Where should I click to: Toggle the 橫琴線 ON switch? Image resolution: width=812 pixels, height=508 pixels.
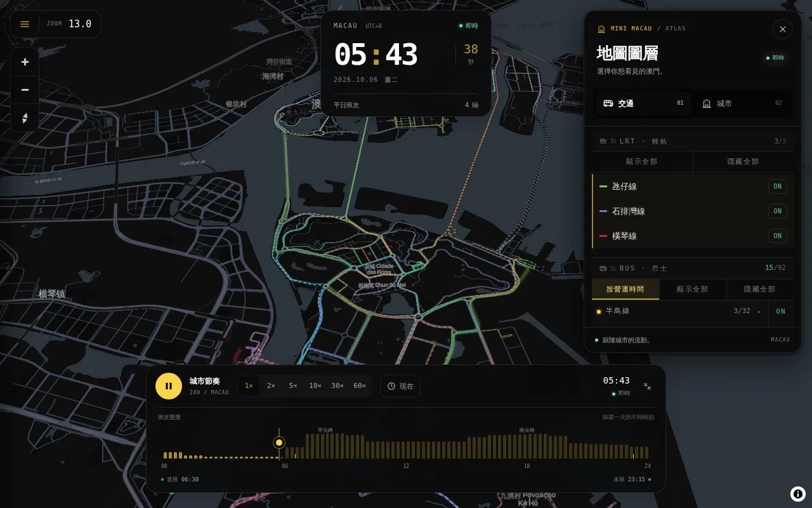coord(778,236)
